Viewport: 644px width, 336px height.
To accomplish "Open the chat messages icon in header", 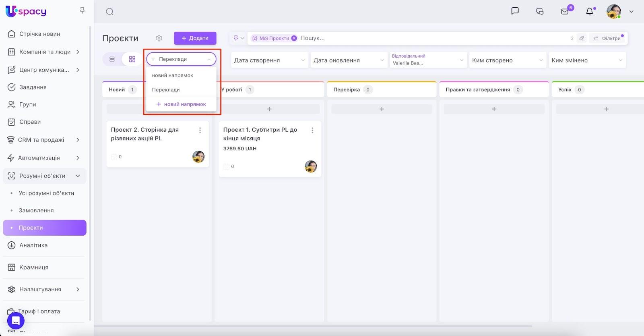I will point(515,11).
